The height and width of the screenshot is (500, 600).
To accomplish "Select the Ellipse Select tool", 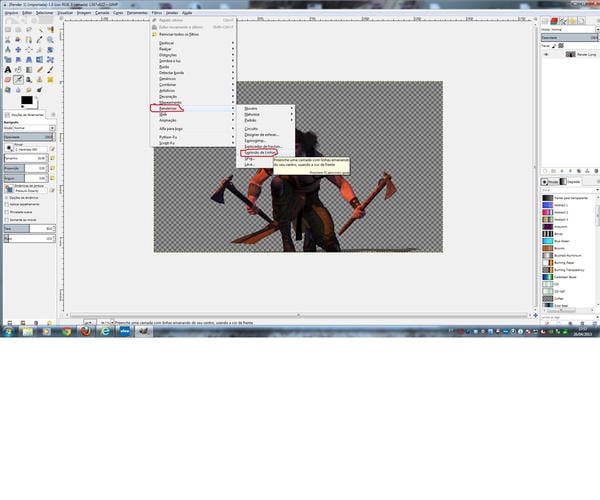I will point(18,29).
